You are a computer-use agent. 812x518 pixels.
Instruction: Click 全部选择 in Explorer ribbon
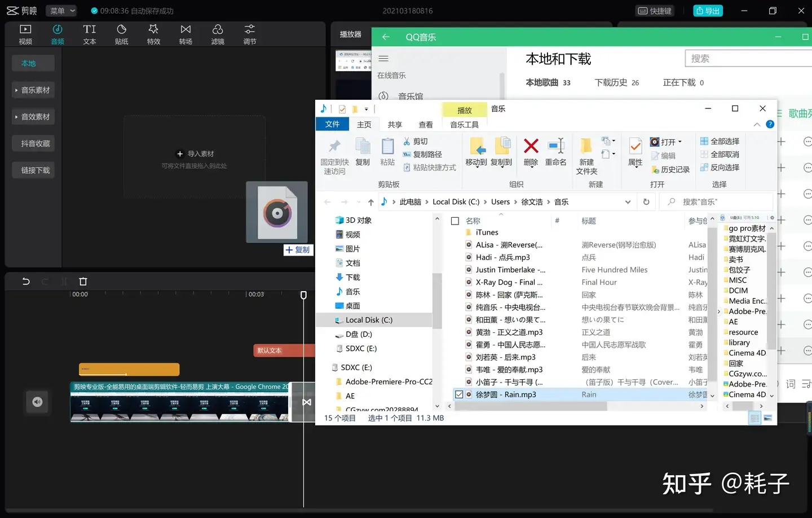pyautogui.click(x=720, y=141)
